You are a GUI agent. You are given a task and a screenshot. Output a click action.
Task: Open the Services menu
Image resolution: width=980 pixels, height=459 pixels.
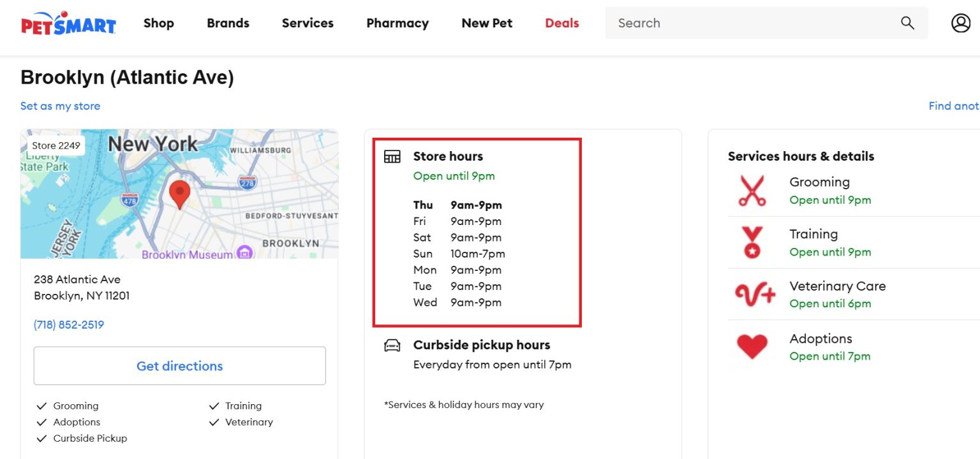pos(308,23)
